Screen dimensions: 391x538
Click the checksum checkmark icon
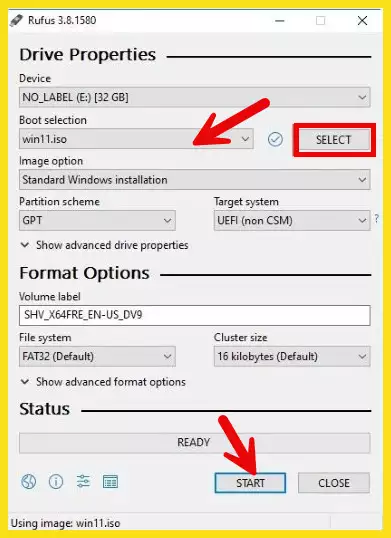tap(275, 139)
